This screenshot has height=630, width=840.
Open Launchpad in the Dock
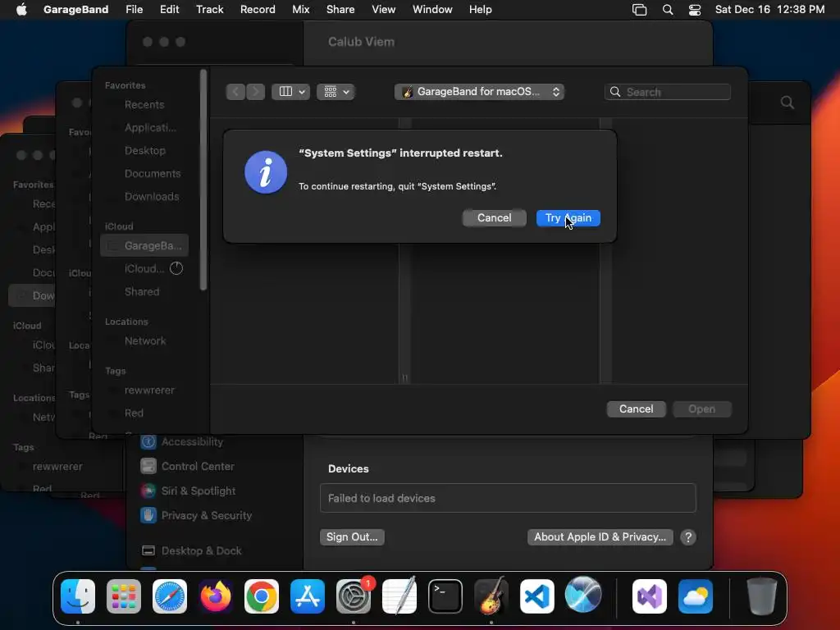coord(124,596)
